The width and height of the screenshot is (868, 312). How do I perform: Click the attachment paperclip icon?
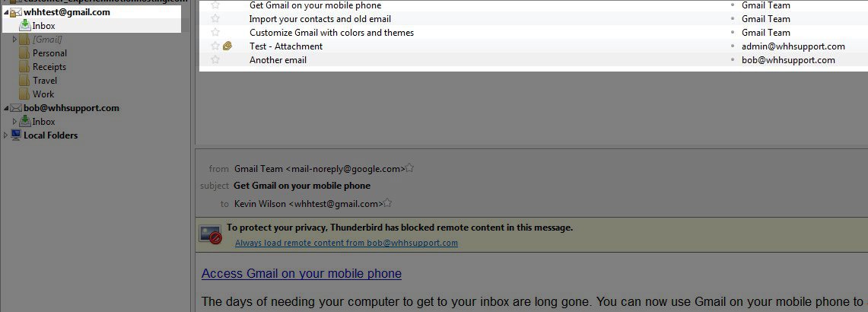pyautogui.click(x=227, y=46)
